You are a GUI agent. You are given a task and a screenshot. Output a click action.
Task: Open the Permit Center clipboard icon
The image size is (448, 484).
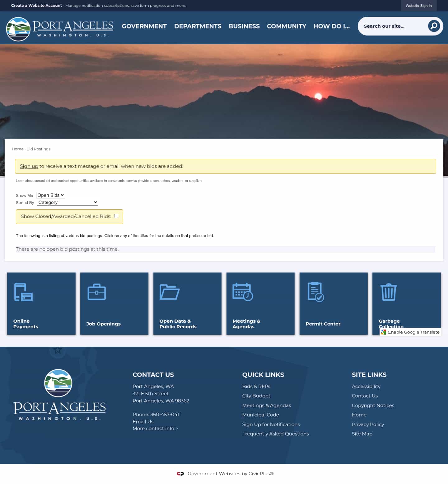(315, 292)
